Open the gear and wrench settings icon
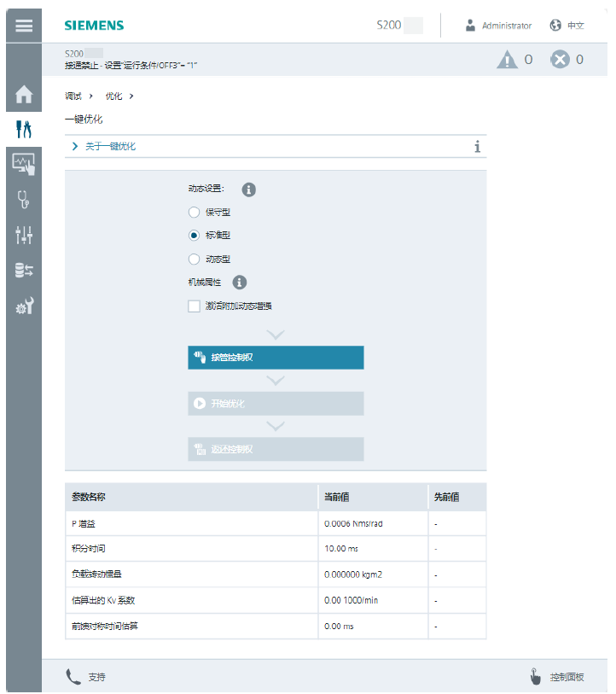Image resolution: width=616 pixels, height=694 pixels. 24,306
